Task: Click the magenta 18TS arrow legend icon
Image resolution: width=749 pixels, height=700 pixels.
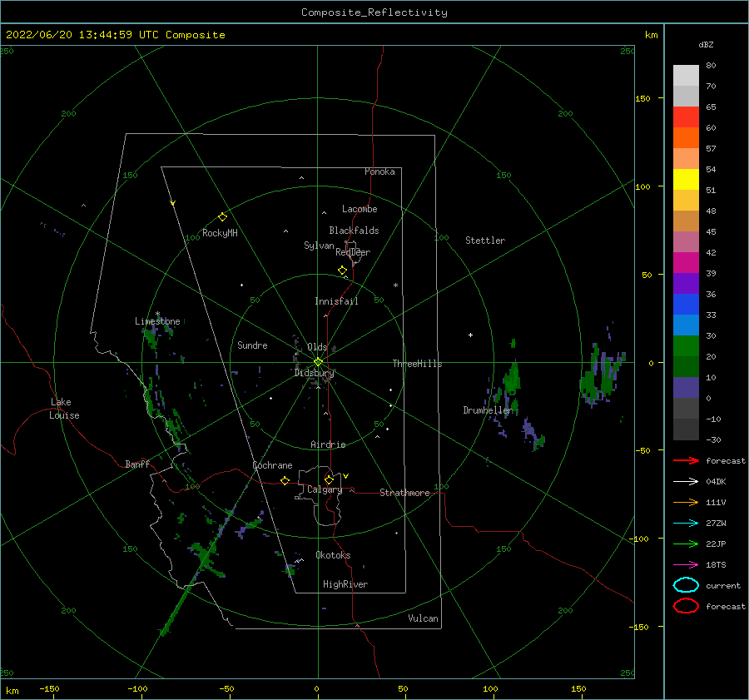Action: click(x=686, y=565)
